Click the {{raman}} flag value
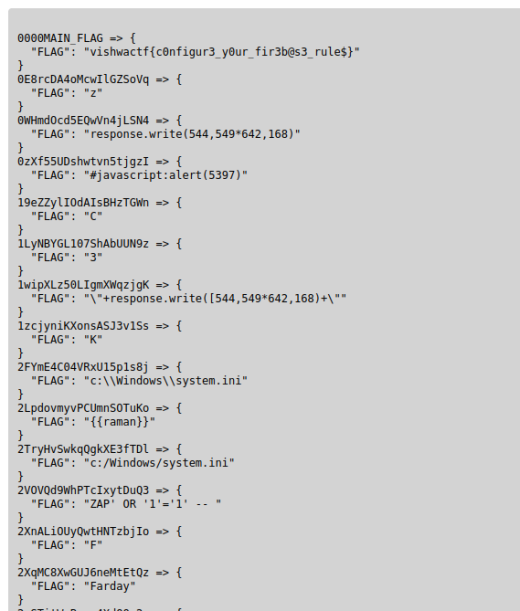Image resolution: width=520 pixels, height=611 pixels. 119,422
